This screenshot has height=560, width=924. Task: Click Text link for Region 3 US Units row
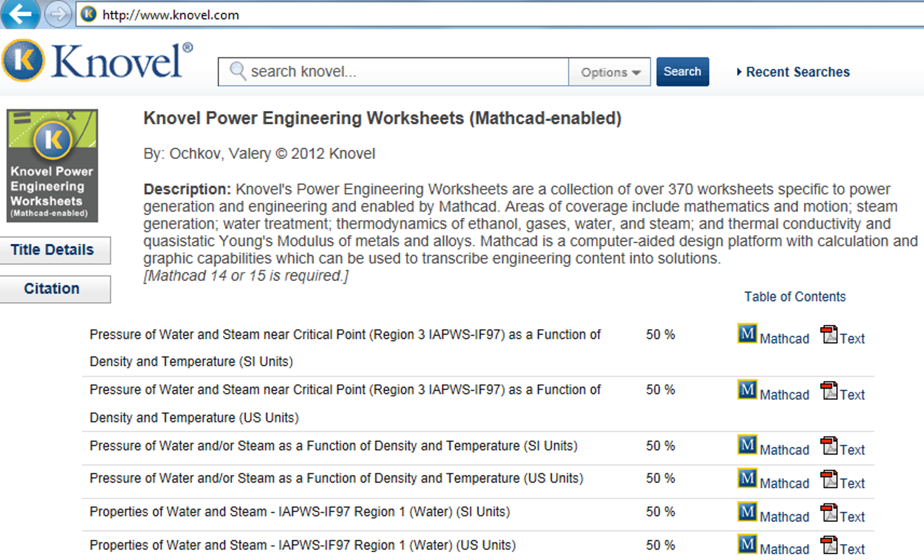click(x=852, y=395)
